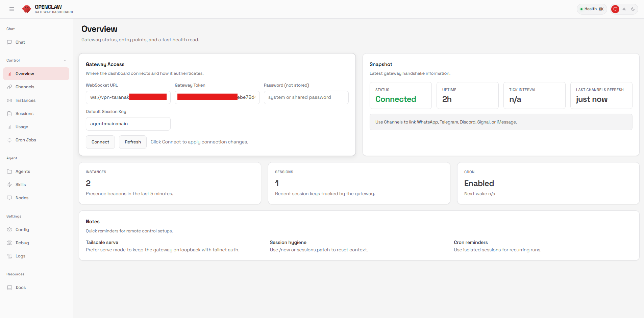Collapse the Agent sidebar section
Image resolution: width=644 pixels, height=318 pixels.
coord(65,158)
